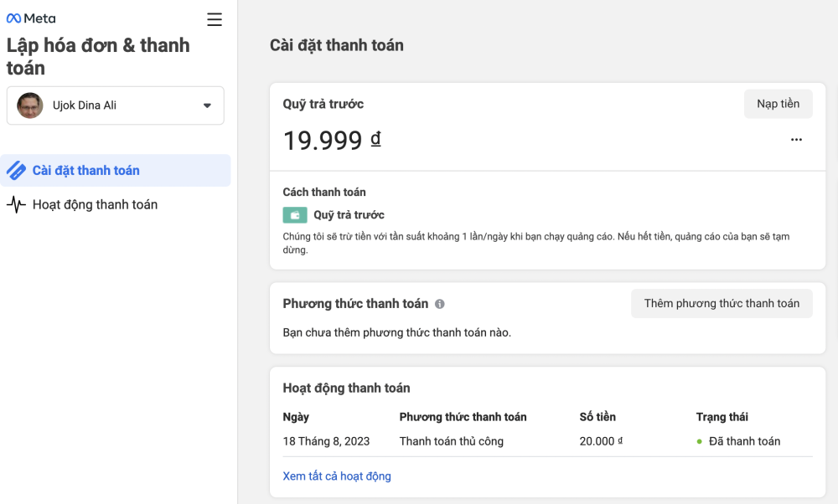Open the three-dot menu for Quỹ trả trước
Viewport: 838px width, 504px height.
(x=796, y=139)
